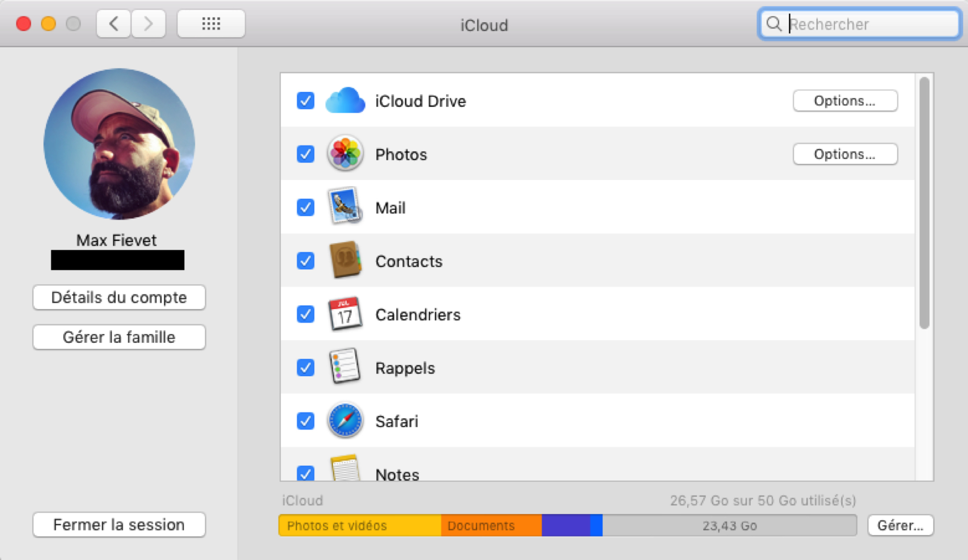Click the Max Fievet profile picture
The height and width of the screenshot is (560, 968).
click(119, 144)
